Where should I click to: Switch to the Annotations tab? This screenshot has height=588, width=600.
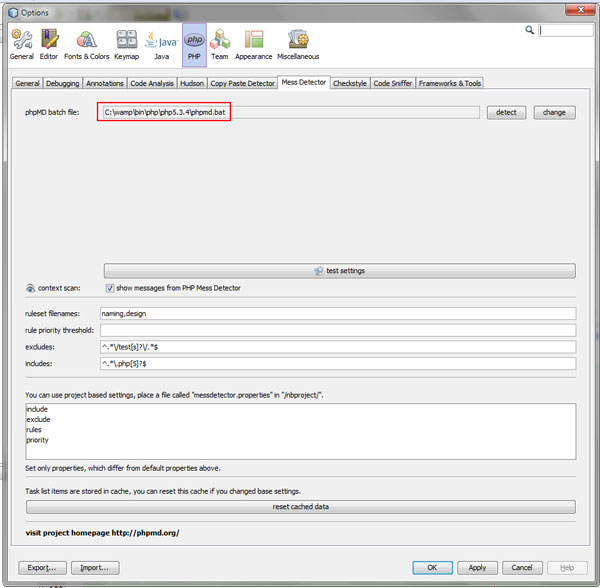104,83
